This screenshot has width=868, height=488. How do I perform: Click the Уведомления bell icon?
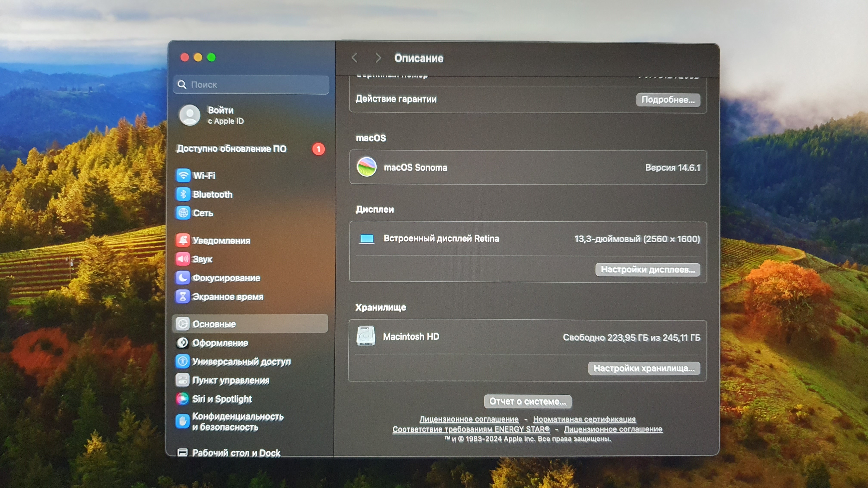coord(183,240)
